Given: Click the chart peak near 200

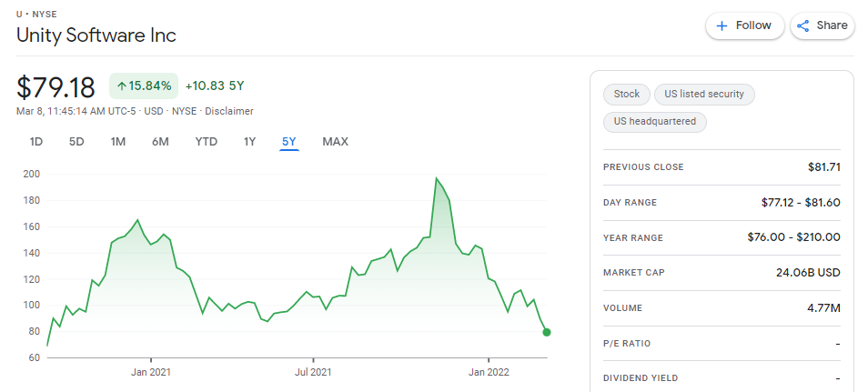Looking at the screenshot, I should click(x=437, y=178).
